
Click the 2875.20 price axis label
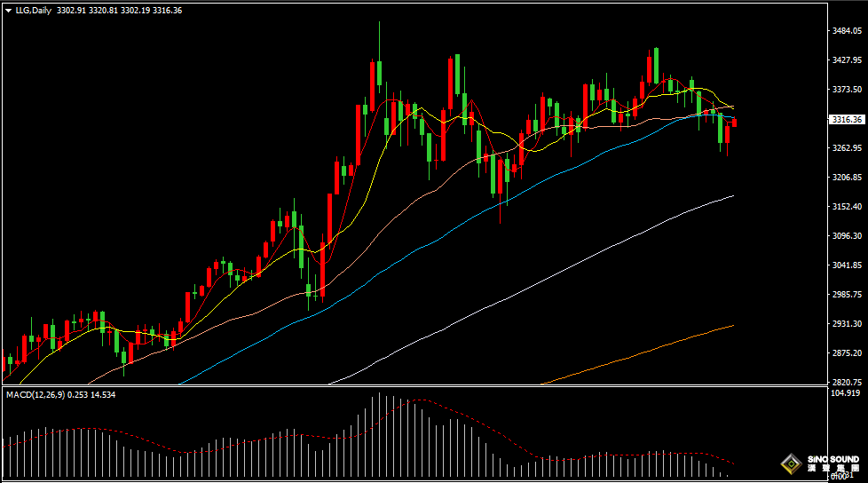847,353
